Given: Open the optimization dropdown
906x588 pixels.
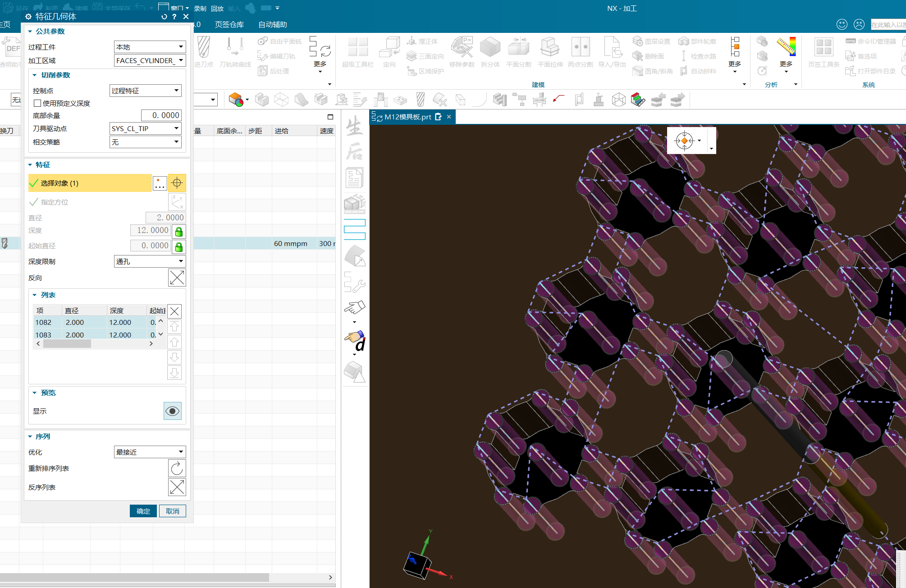Looking at the screenshot, I should (150, 452).
